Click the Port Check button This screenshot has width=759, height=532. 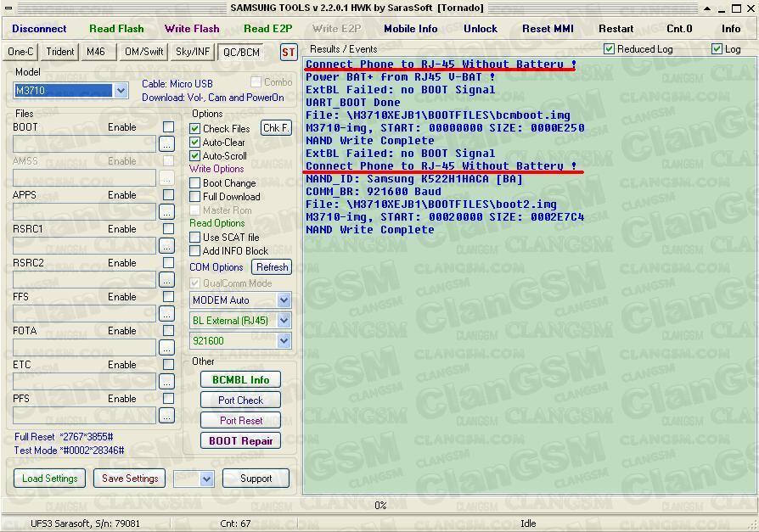[240, 400]
